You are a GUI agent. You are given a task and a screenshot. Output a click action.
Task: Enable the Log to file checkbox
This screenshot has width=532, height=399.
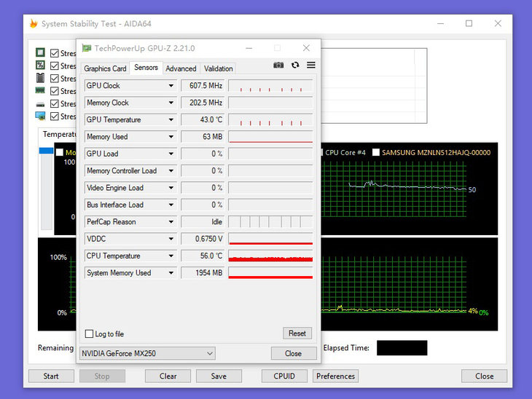tap(89, 333)
